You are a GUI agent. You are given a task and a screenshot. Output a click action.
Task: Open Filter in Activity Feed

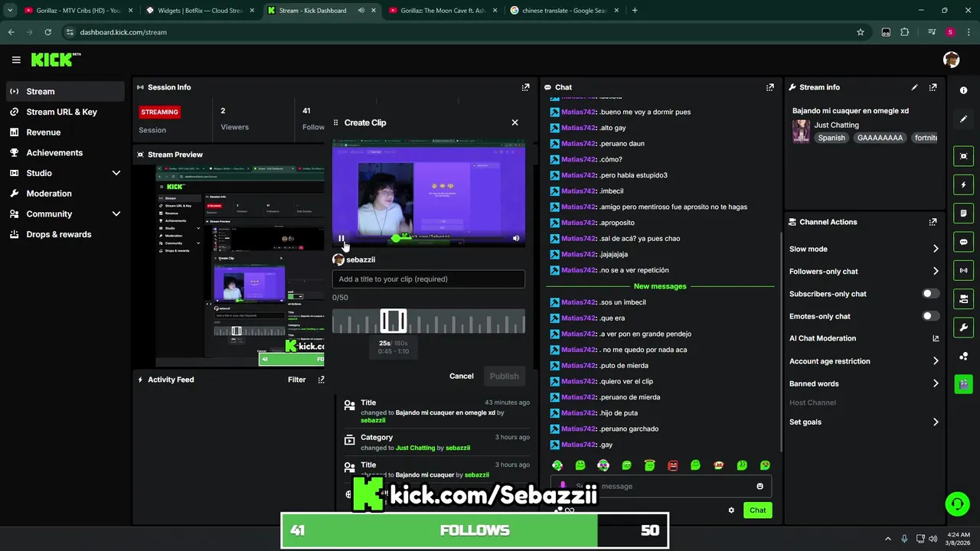297,380
